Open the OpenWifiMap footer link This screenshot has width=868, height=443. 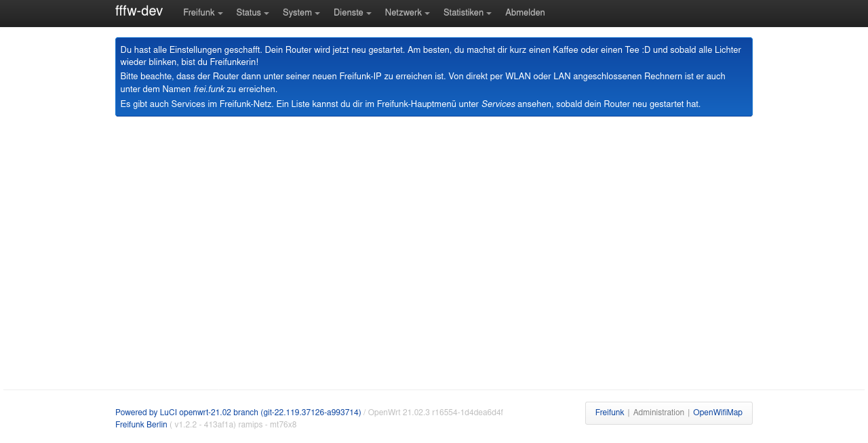[x=717, y=413]
